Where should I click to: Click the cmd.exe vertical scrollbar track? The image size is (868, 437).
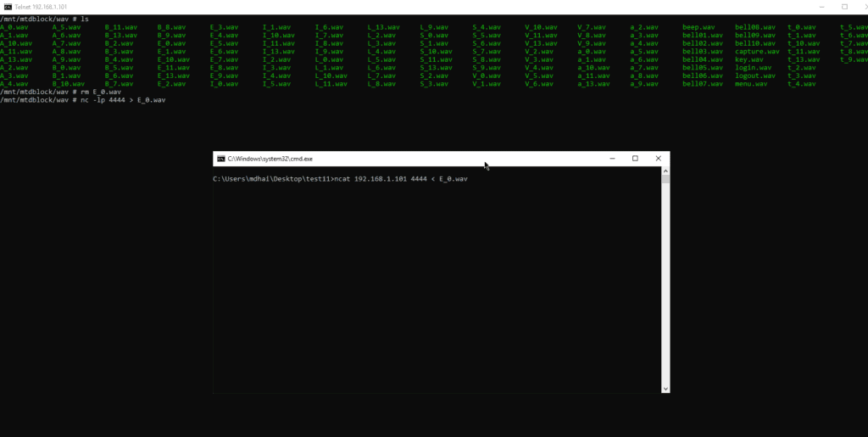(665, 280)
